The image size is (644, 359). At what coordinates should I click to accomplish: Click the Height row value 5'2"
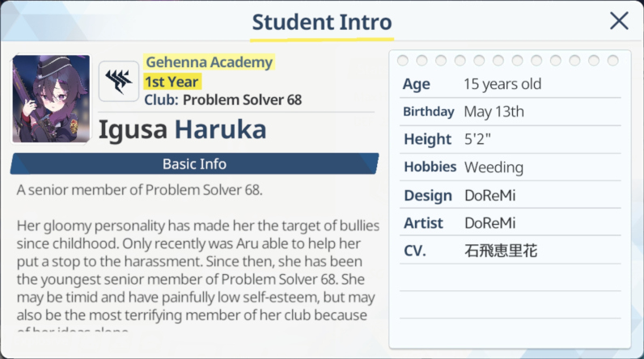(477, 140)
